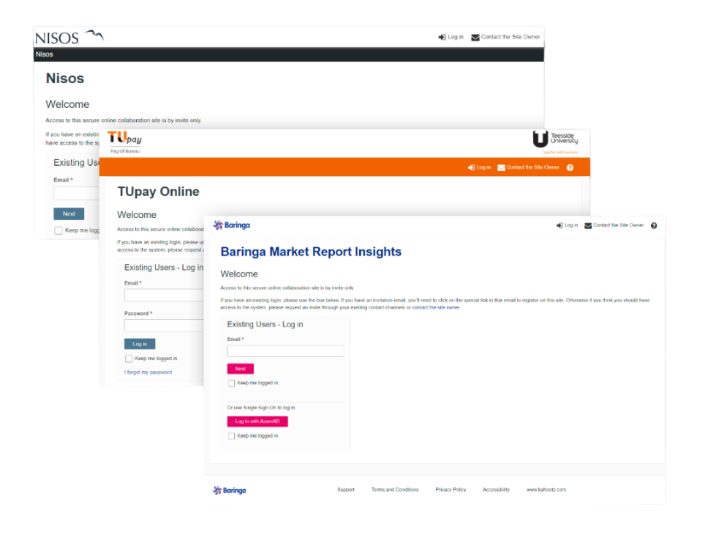
Task: Click Baringa Market Report Insights heading
Action: (311, 252)
